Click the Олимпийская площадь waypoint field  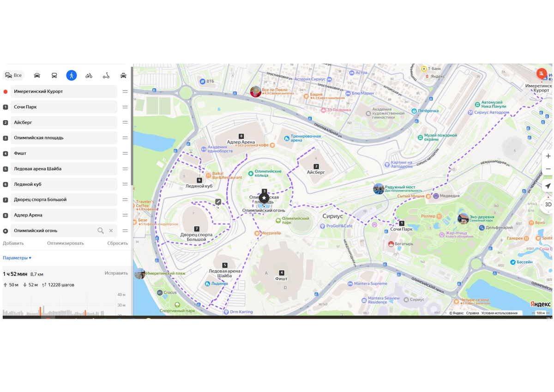[64, 138]
